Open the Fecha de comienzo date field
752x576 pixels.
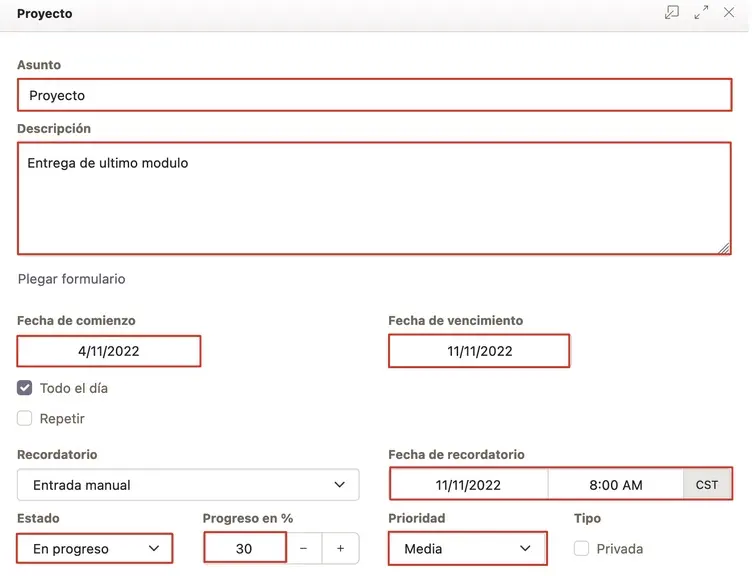click(x=109, y=351)
